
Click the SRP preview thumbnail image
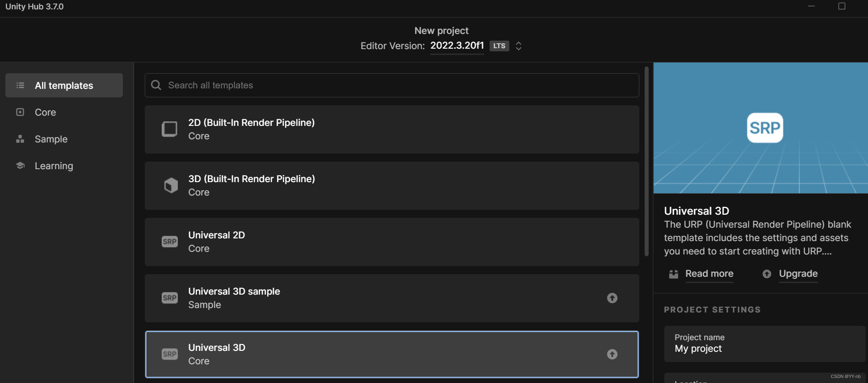[760, 128]
